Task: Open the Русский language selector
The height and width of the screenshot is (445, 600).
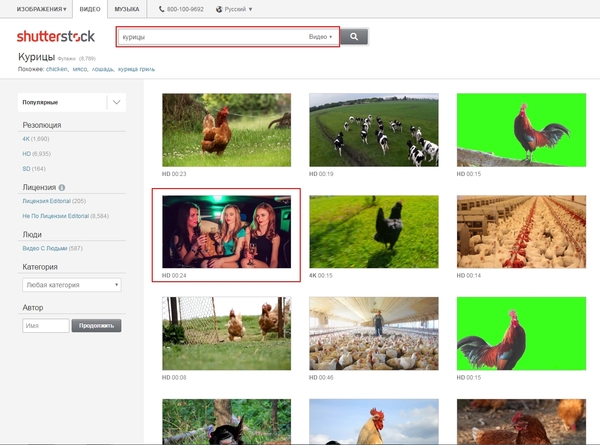Action: [234, 9]
